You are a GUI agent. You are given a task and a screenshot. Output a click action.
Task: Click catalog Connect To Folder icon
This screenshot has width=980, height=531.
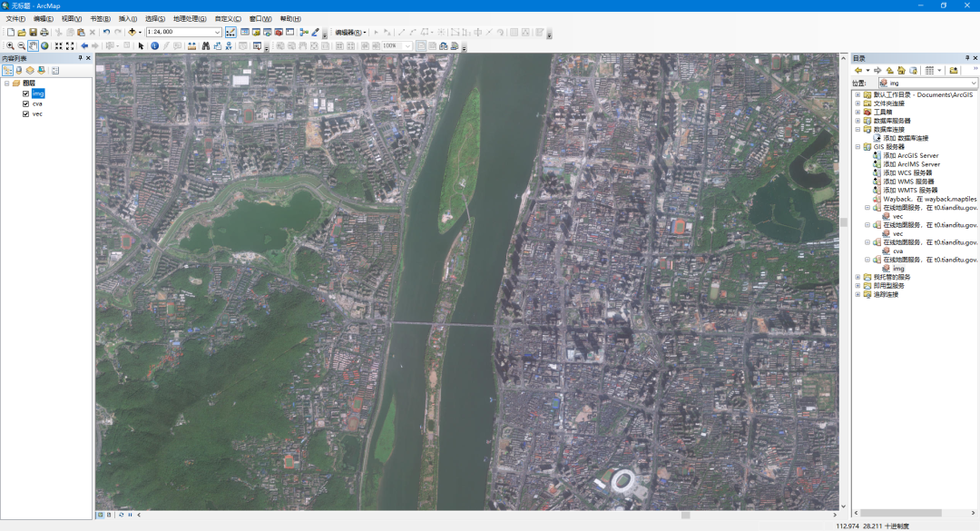pos(953,71)
